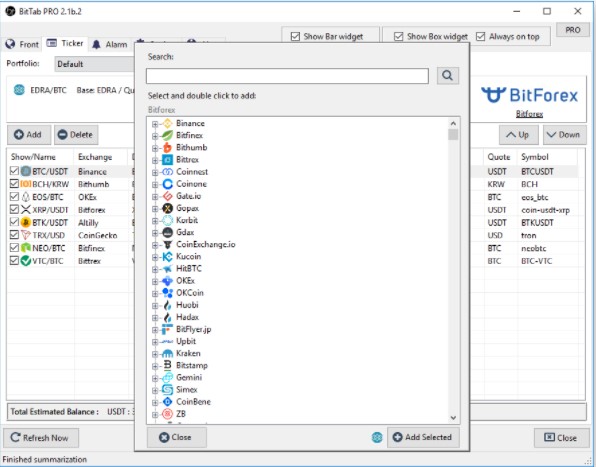Select the Gopax icon in list
The image size is (596, 467).
[x=167, y=208]
